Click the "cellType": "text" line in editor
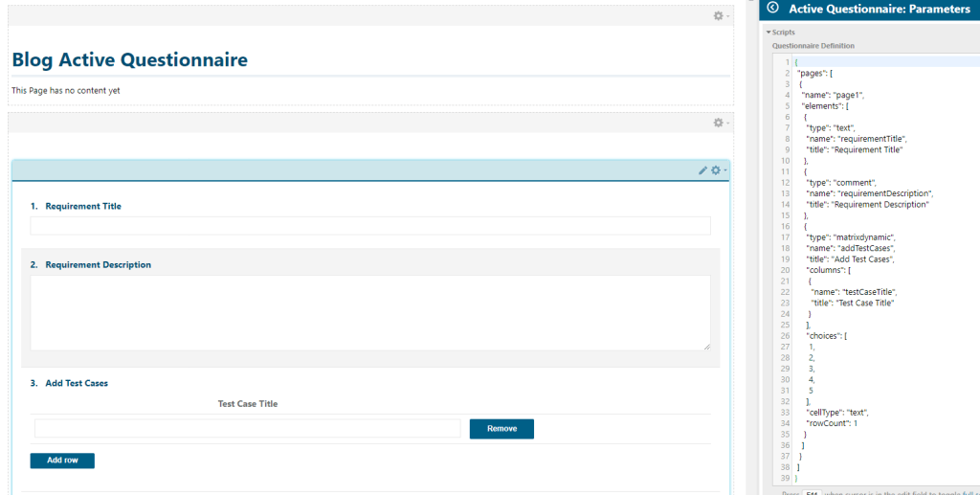The height and width of the screenshot is (495, 980). (838, 412)
